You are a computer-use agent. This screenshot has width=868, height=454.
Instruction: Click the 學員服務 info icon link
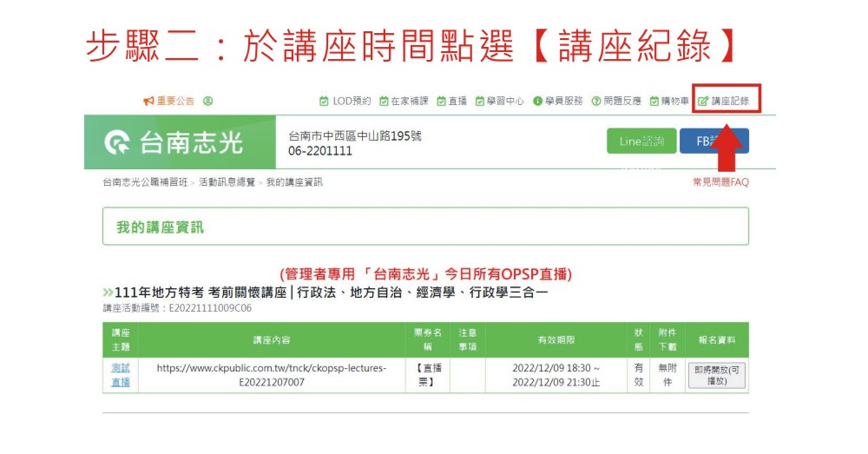[558, 102]
